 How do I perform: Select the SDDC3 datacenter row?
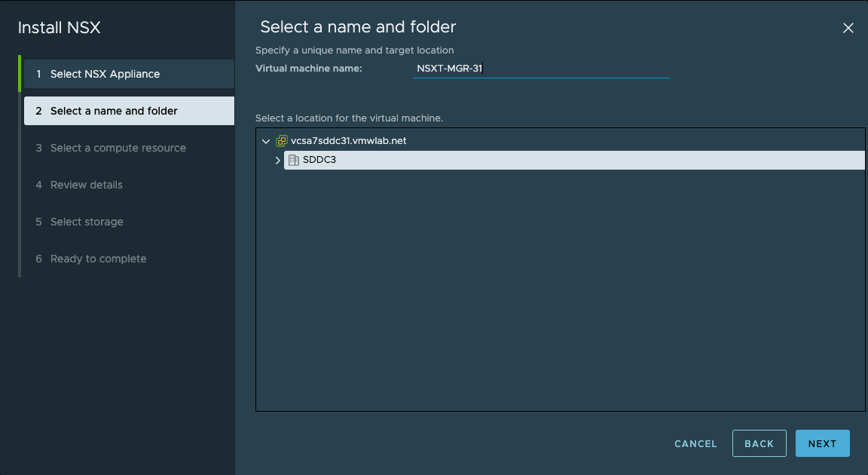point(574,160)
